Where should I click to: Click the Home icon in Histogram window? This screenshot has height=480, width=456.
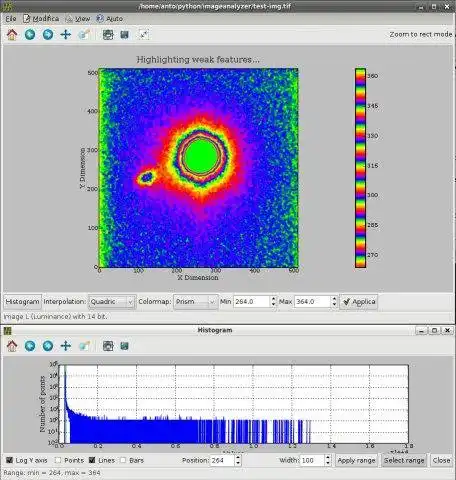coord(12,346)
